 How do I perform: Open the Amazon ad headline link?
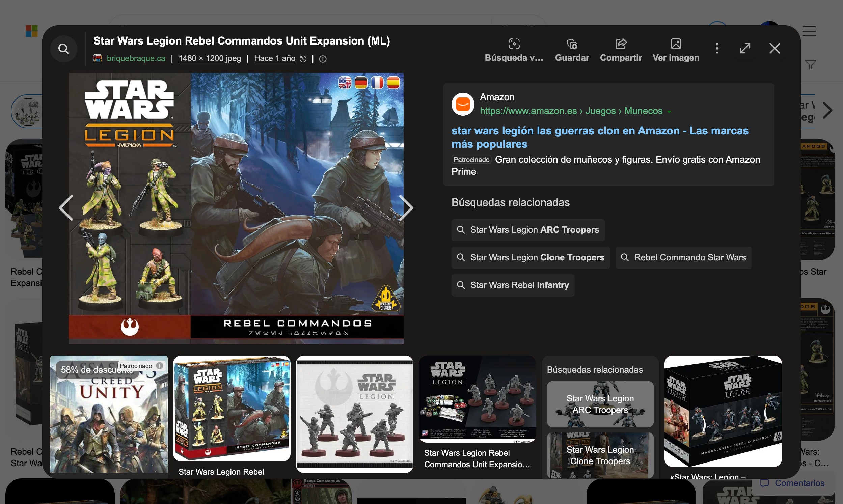[600, 137]
